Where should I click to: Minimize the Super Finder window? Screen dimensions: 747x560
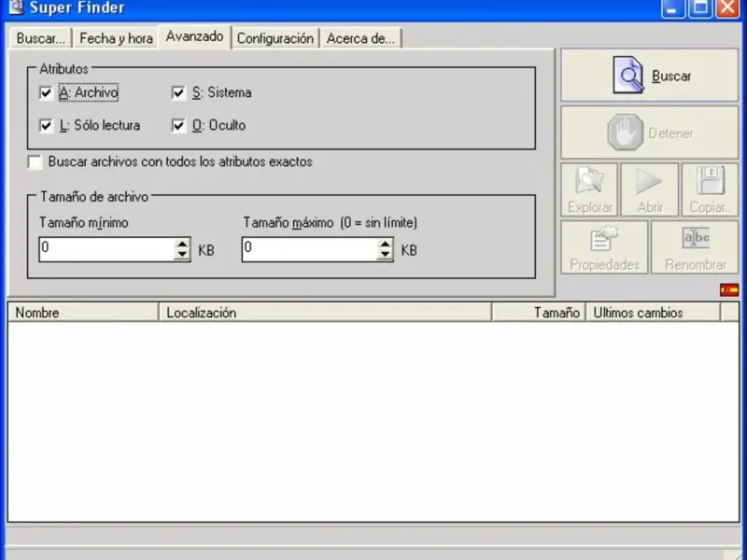click(x=672, y=8)
